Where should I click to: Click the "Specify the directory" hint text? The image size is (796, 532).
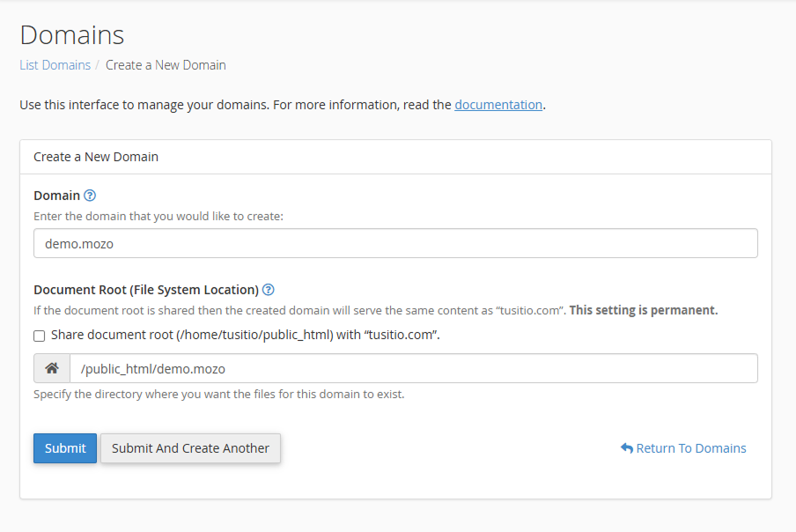[x=218, y=395]
